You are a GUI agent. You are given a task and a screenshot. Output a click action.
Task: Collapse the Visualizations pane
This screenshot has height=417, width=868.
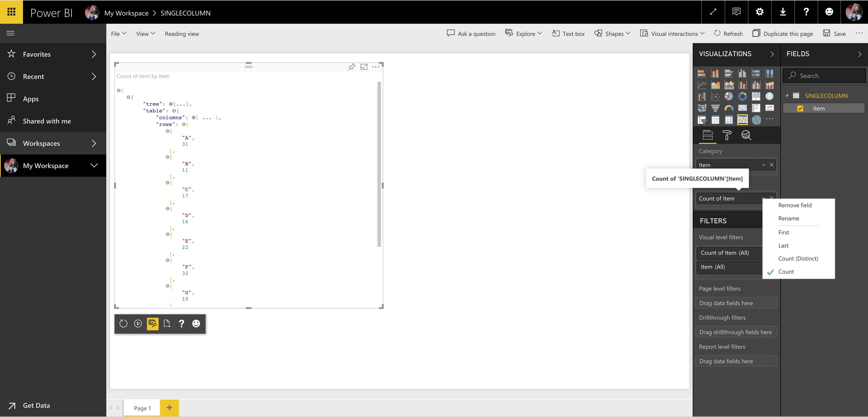772,54
